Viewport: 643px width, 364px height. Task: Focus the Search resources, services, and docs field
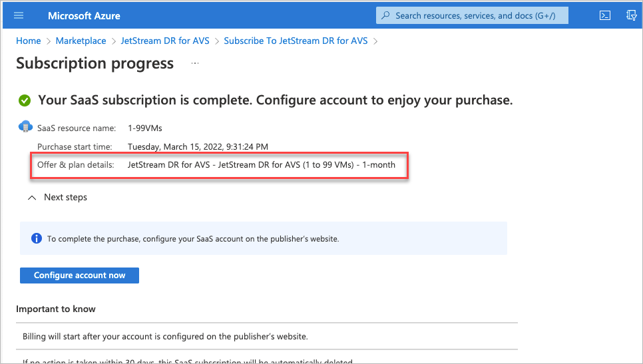tap(476, 15)
